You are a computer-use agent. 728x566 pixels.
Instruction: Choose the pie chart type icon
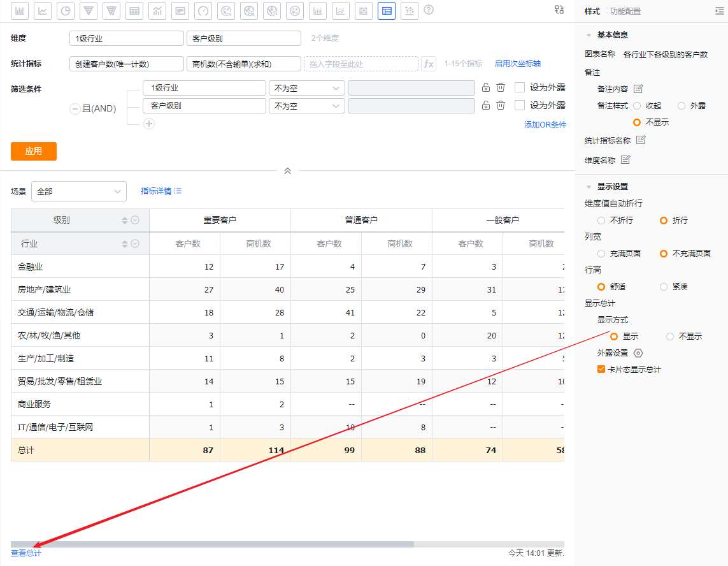[66, 11]
